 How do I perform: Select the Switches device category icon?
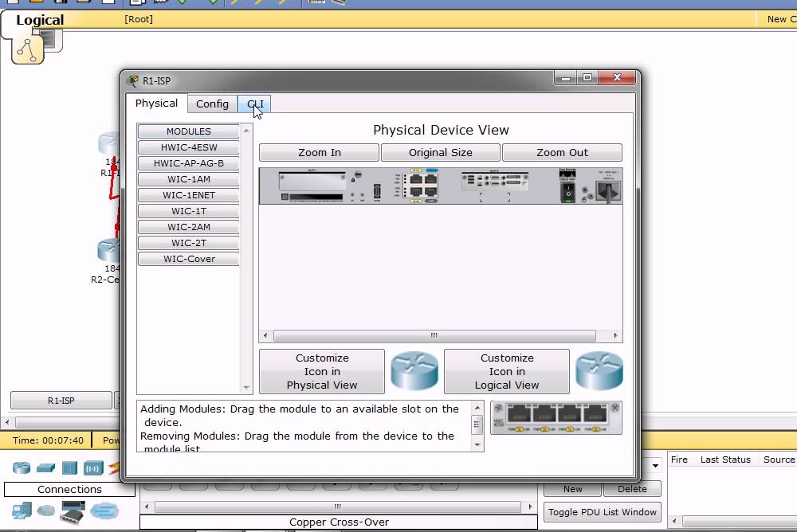[x=45, y=467]
